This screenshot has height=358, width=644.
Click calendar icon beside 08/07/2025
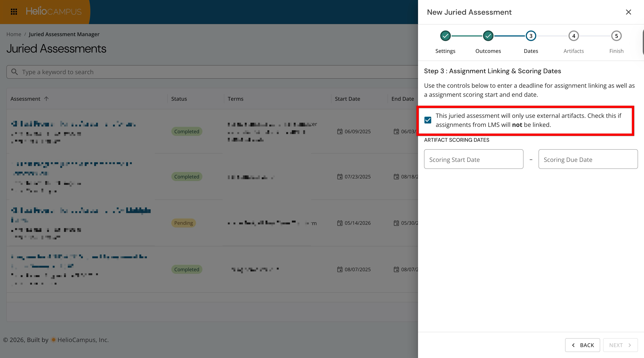pos(340,269)
